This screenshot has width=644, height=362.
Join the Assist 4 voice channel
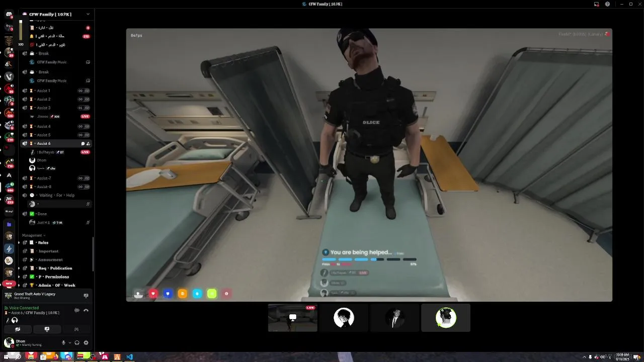(x=56, y=126)
